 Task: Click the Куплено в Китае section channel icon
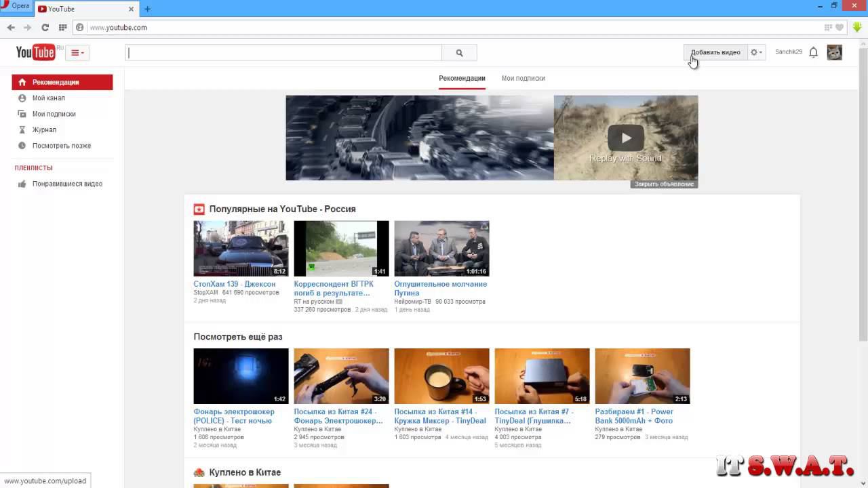(x=199, y=472)
